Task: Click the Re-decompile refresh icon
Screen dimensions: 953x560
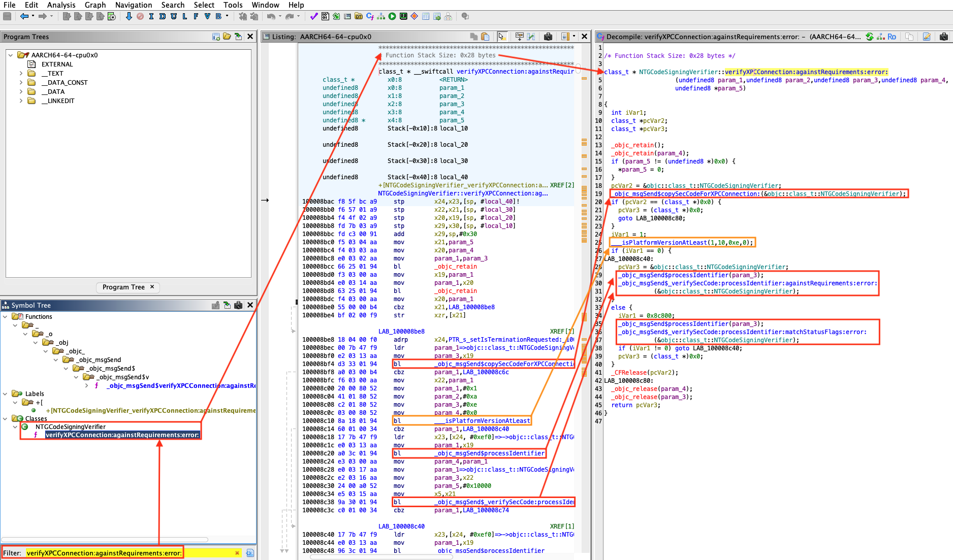Action: point(870,37)
